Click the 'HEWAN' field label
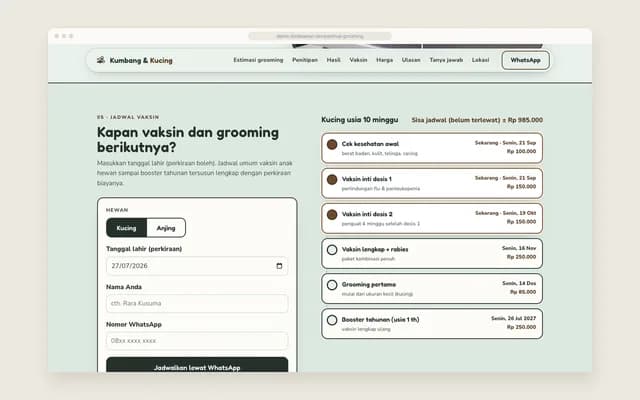This screenshot has height=400, width=640. click(x=117, y=210)
